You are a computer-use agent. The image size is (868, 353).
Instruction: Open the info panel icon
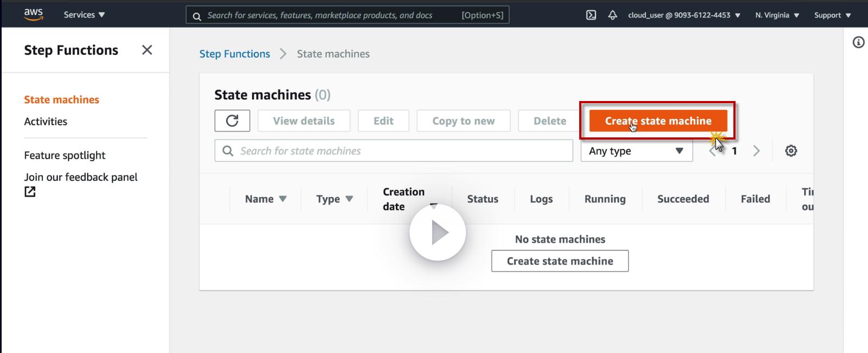[858, 42]
